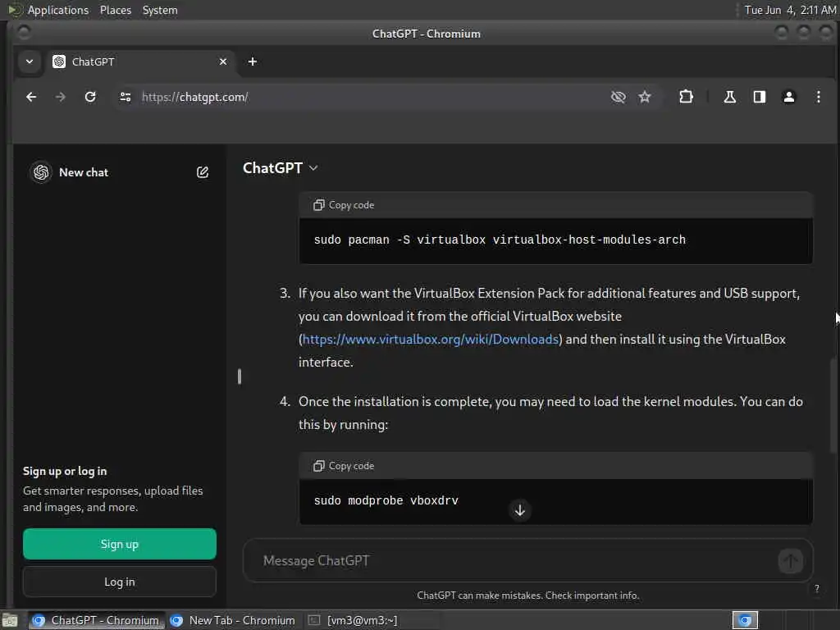
Task: Open the Applications menu
Action: (58, 10)
